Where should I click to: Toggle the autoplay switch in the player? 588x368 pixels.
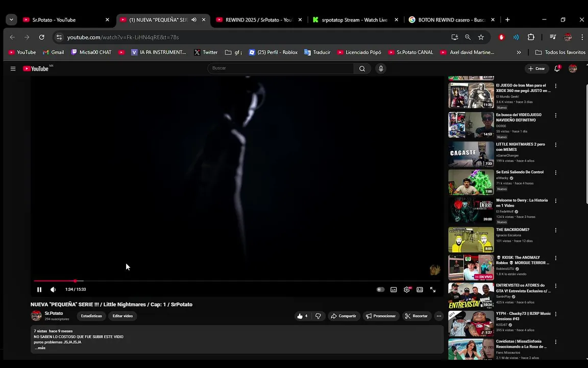pyautogui.click(x=380, y=289)
